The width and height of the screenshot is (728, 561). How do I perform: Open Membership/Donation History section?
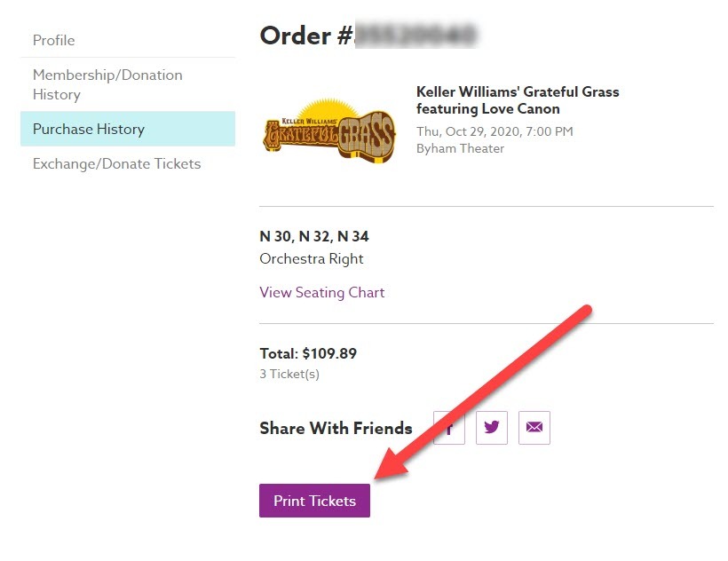click(x=107, y=84)
